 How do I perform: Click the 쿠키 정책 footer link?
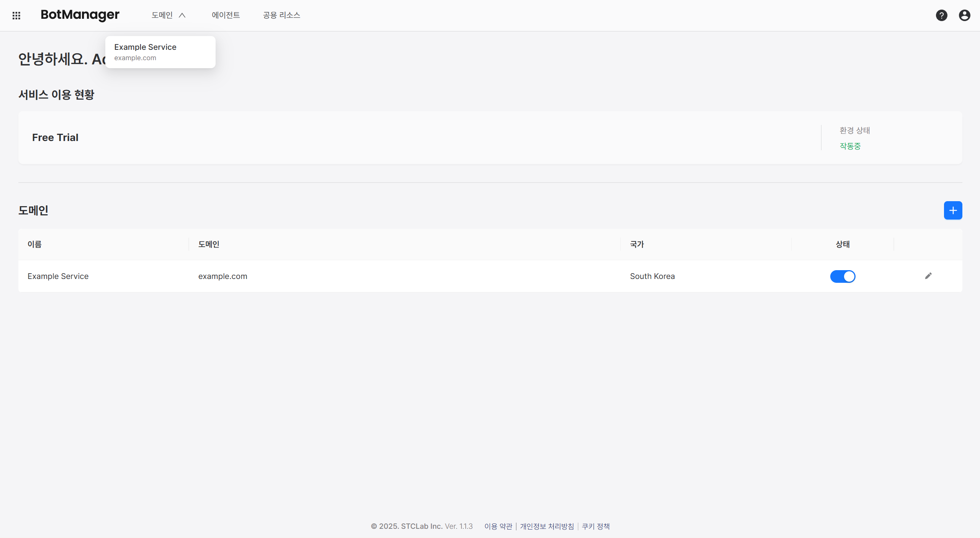[x=596, y=526]
